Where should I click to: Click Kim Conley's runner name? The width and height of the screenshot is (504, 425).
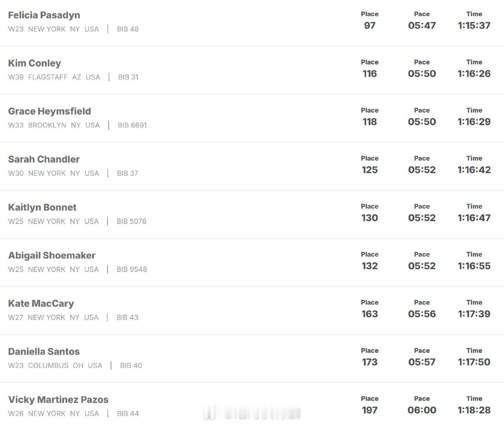35,63
